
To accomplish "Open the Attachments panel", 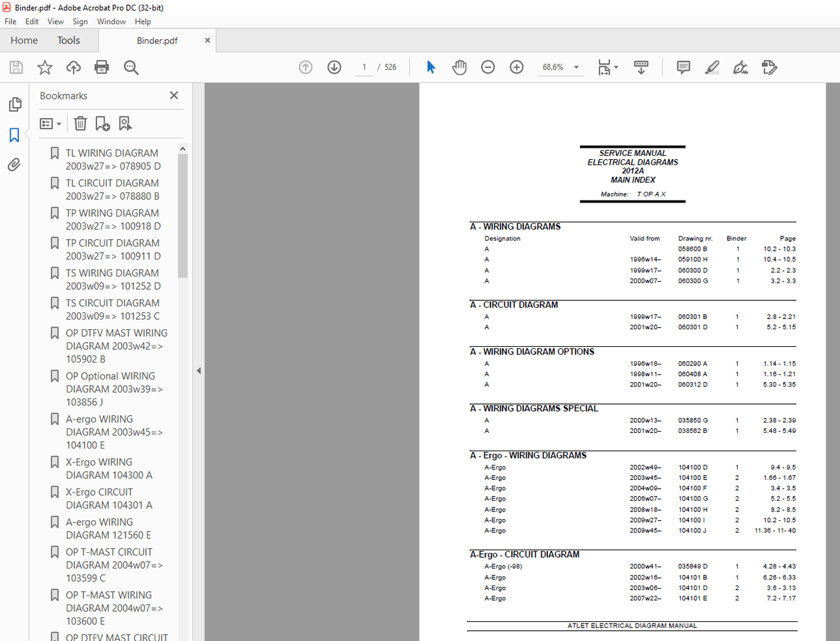I will [x=15, y=164].
